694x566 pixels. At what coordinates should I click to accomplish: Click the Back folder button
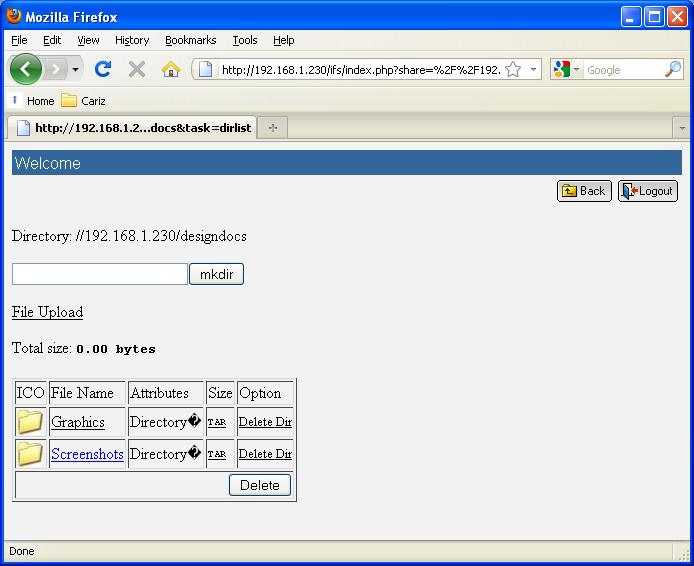(x=584, y=191)
